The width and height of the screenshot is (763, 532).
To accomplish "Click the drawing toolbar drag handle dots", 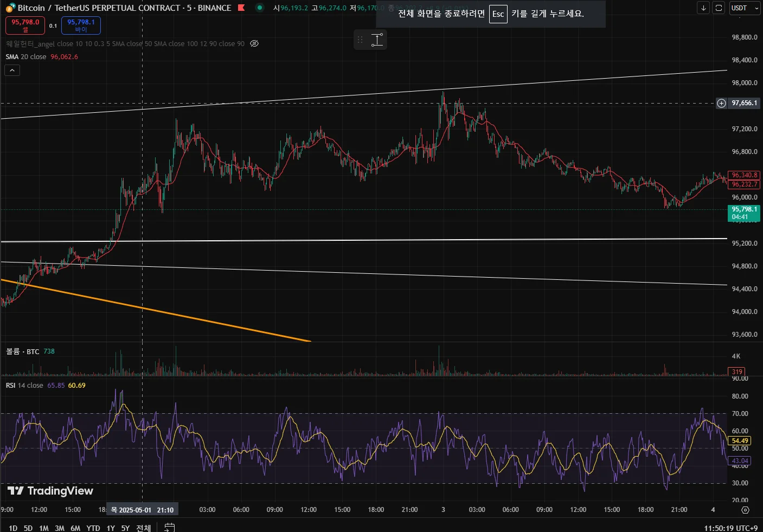I will click(360, 40).
